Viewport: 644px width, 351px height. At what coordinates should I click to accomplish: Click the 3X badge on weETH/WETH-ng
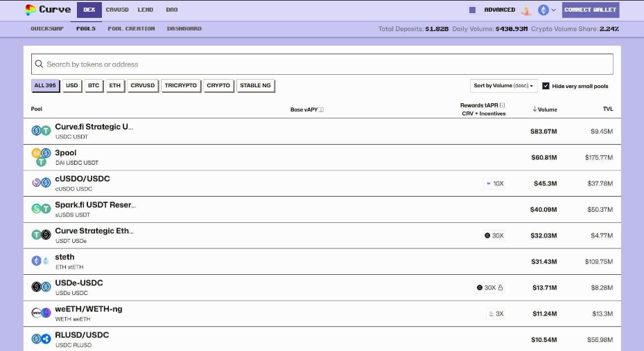496,314
